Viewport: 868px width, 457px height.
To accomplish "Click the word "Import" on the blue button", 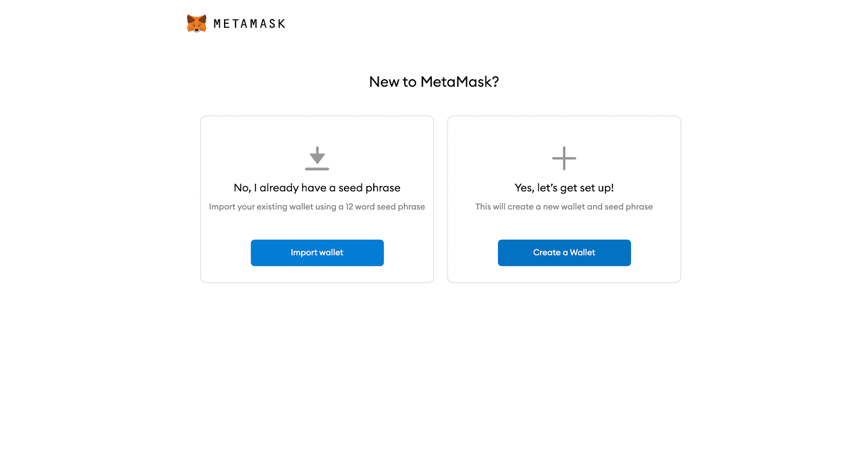I will click(304, 253).
